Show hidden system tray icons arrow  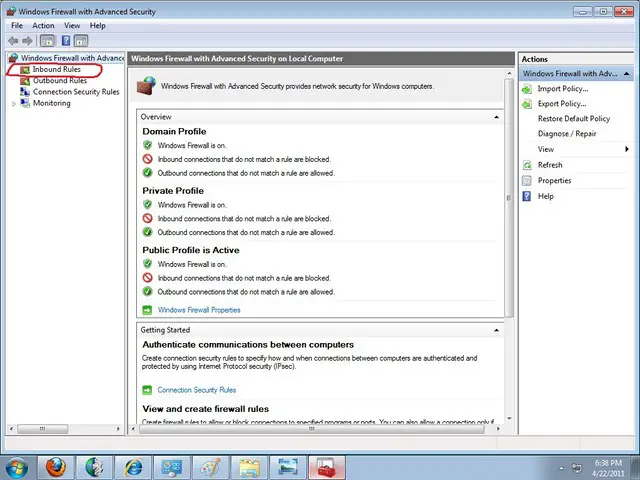[x=562, y=468]
